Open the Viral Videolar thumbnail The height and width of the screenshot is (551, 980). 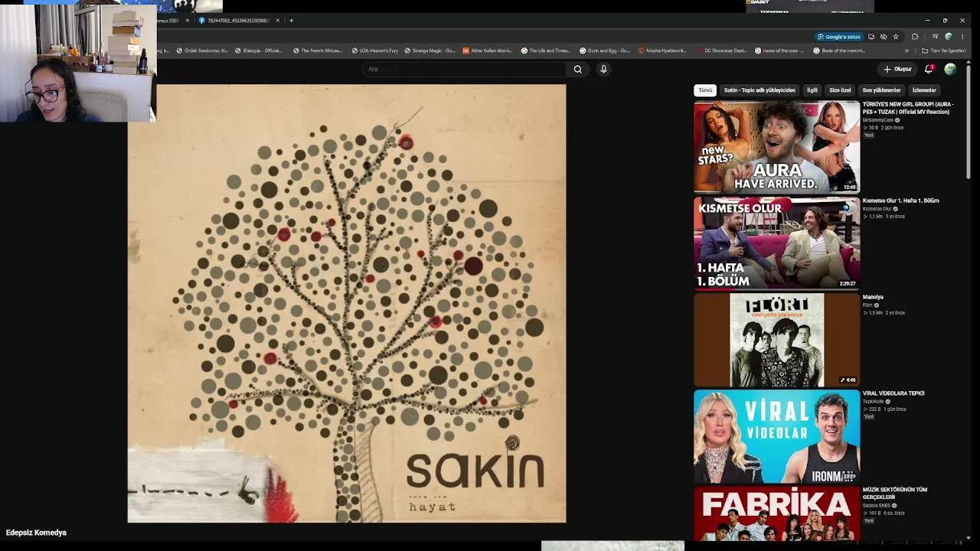point(777,436)
